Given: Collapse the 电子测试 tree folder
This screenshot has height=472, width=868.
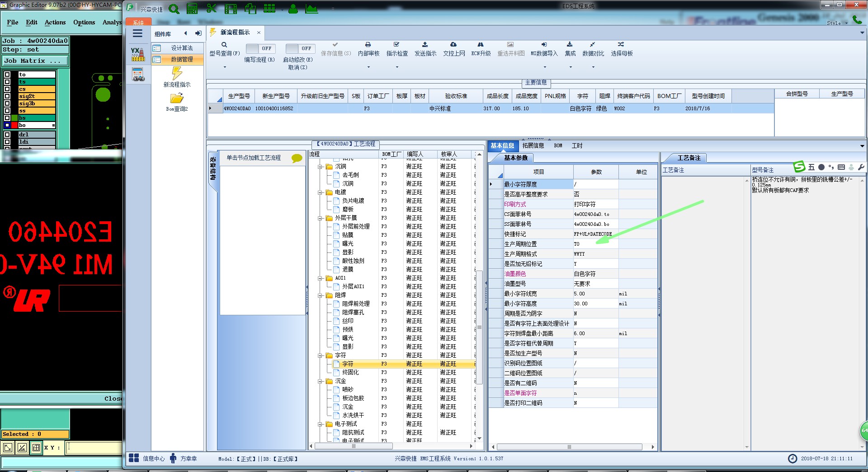Looking at the screenshot, I should (x=321, y=424).
